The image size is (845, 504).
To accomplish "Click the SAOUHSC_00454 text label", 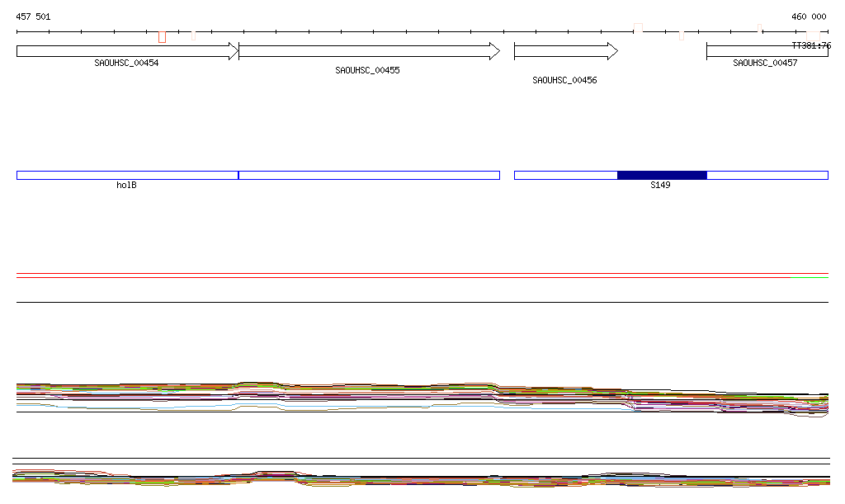I will pyautogui.click(x=126, y=64).
